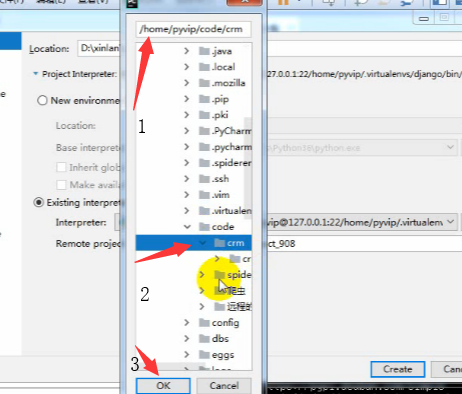Click the .mozilla folder icon
The image size is (462, 394).
204,83
